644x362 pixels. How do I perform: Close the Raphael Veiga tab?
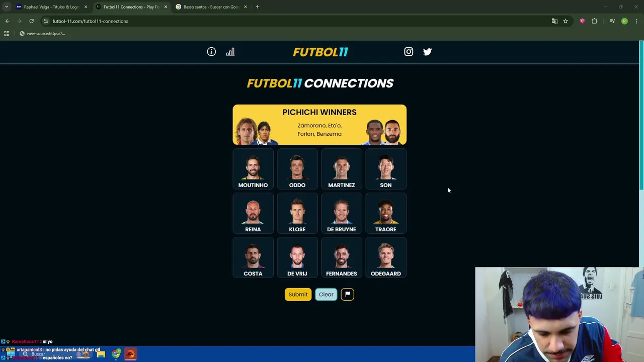coord(86,7)
